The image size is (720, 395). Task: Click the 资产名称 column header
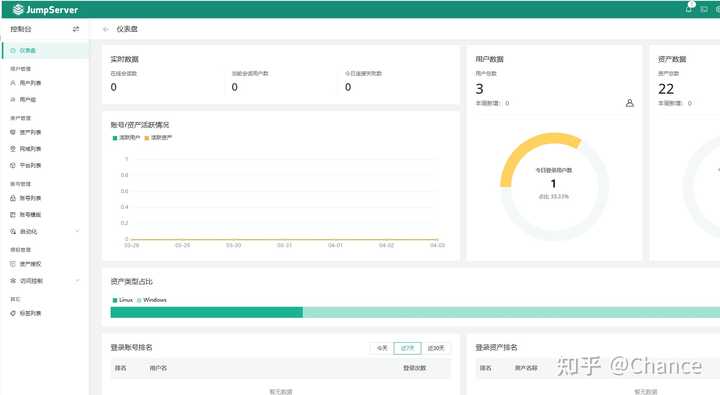pos(526,368)
